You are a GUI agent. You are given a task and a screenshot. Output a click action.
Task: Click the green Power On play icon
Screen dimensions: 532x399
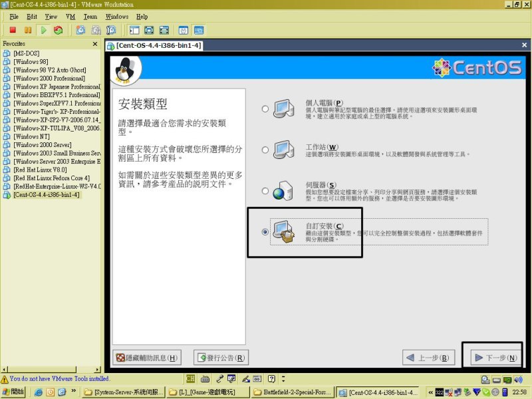click(x=43, y=30)
